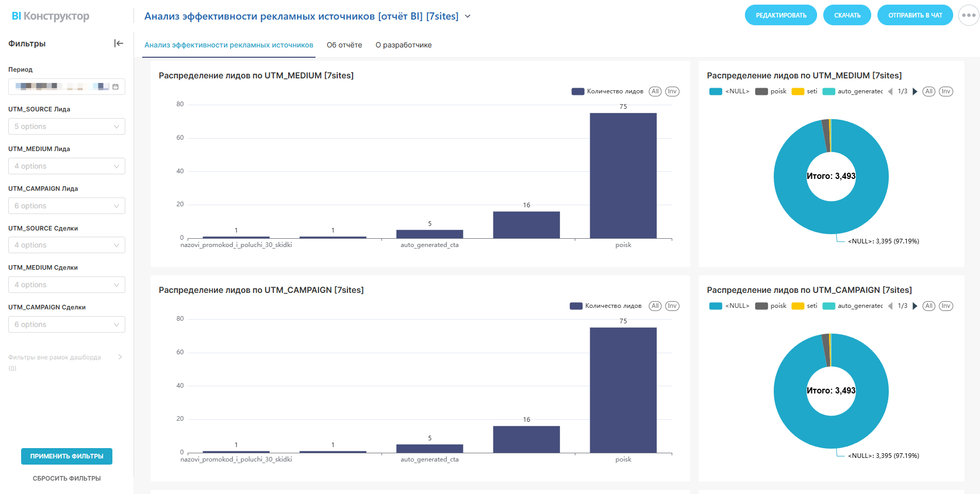Viewport: 980px width, 494px height.
Task: Open the three-dots more options menu
Action: [x=969, y=15]
